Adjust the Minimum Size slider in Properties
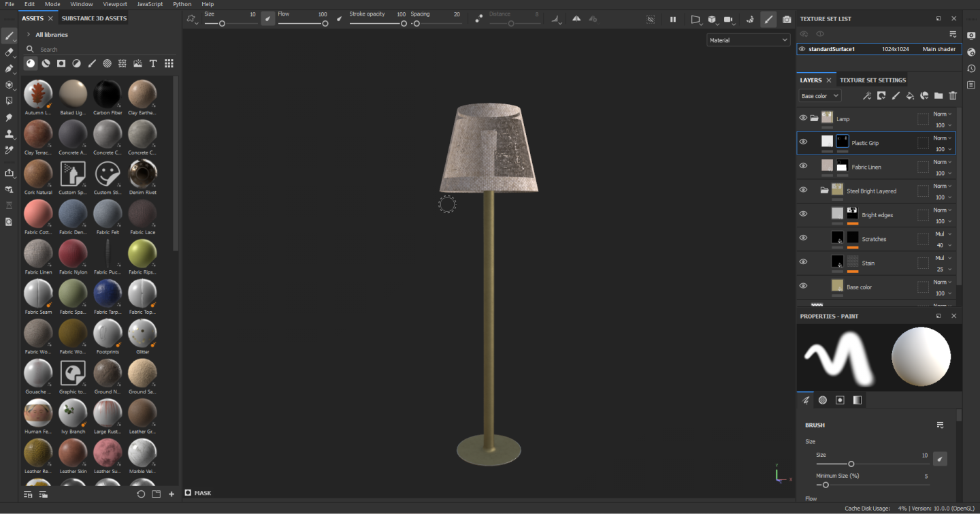 (872, 485)
